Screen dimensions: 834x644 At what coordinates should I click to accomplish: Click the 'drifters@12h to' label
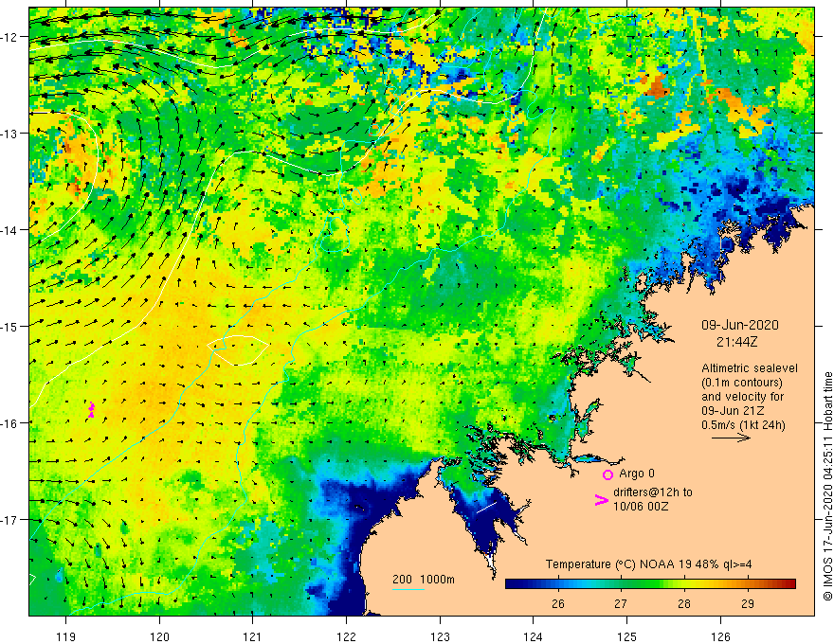point(653,492)
